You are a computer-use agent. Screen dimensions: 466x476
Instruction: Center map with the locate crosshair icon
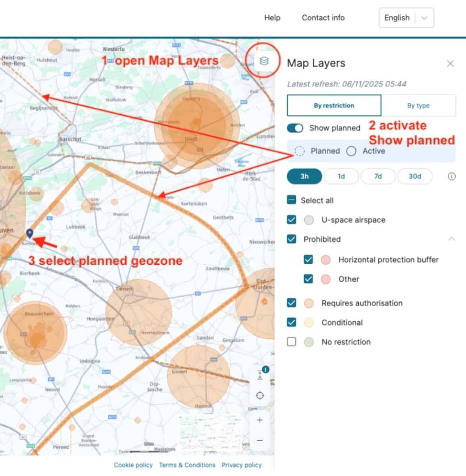(x=260, y=395)
